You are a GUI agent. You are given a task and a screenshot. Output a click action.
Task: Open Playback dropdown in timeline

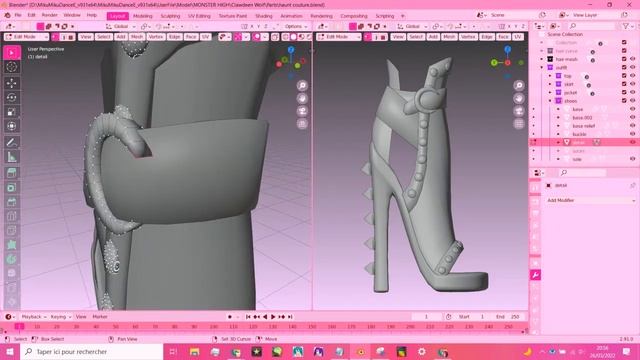33,317
